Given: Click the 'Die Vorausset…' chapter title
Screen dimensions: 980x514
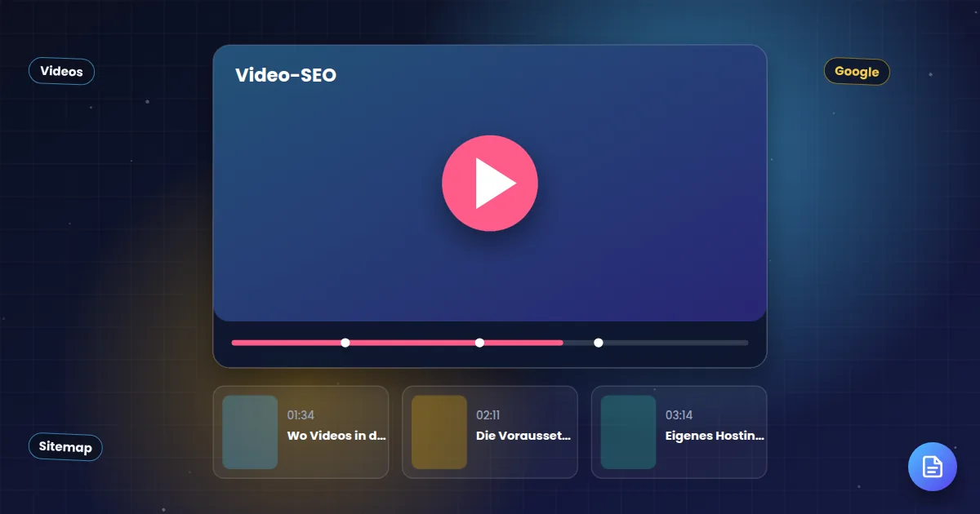Looking at the screenshot, I should 523,436.
